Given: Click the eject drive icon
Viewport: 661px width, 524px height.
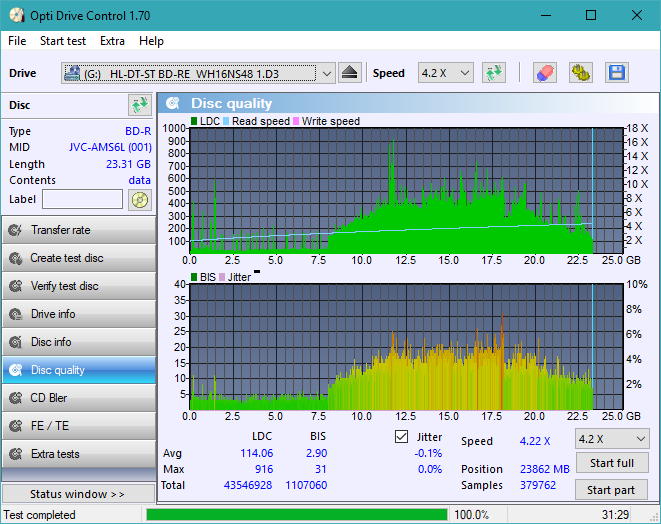Looking at the screenshot, I should [349, 73].
